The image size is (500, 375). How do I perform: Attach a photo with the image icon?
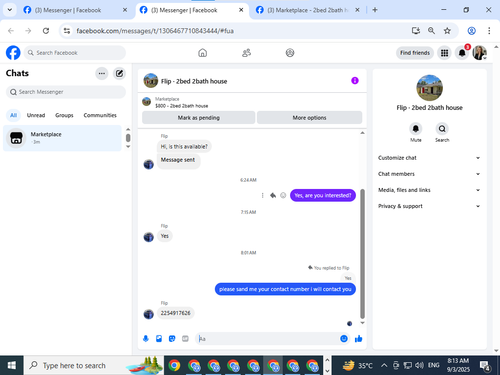[x=159, y=339]
